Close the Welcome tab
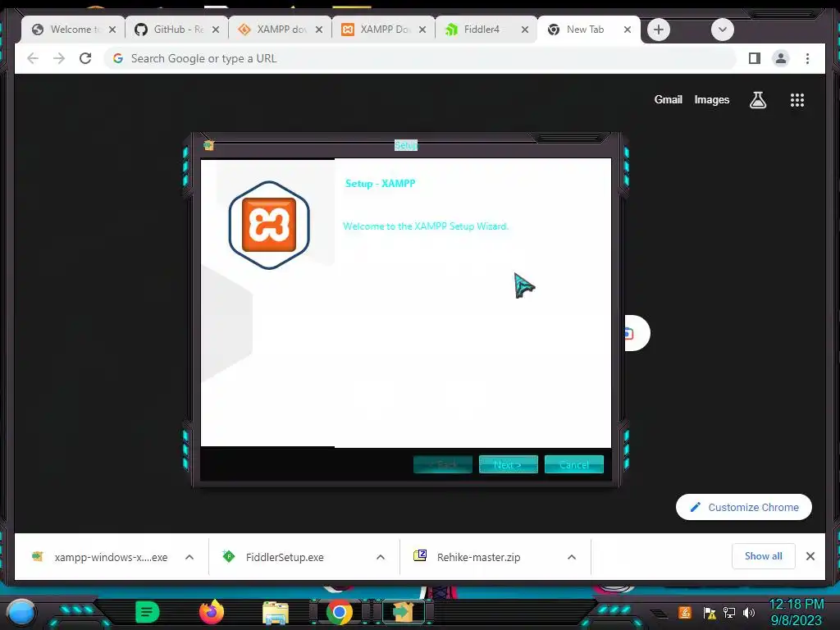The width and height of the screenshot is (840, 630). [112, 30]
